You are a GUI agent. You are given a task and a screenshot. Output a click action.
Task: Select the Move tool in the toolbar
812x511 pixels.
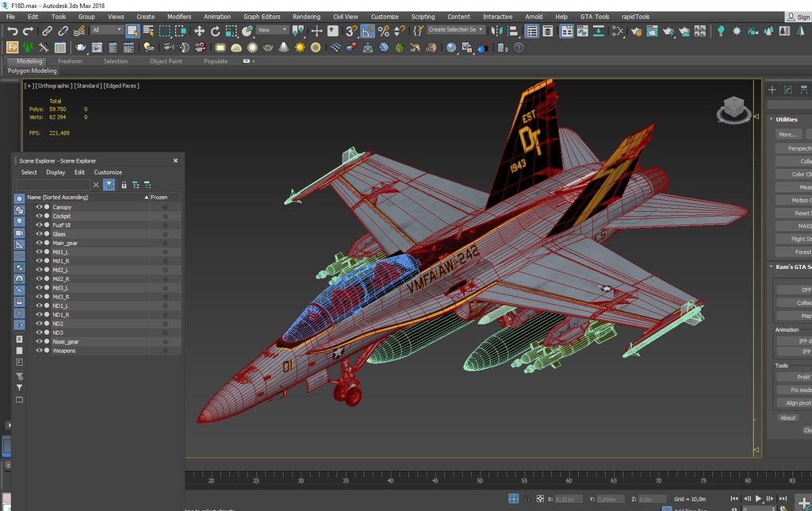(199, 31)
